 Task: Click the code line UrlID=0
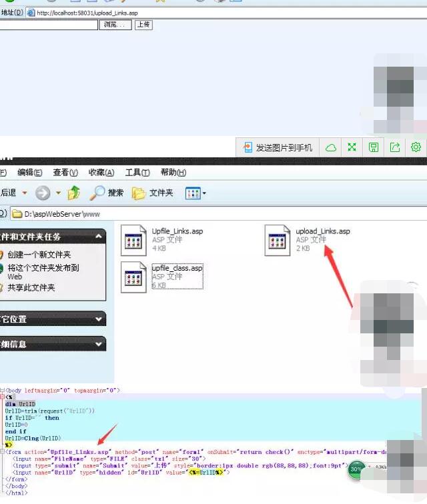coord(17,425)
